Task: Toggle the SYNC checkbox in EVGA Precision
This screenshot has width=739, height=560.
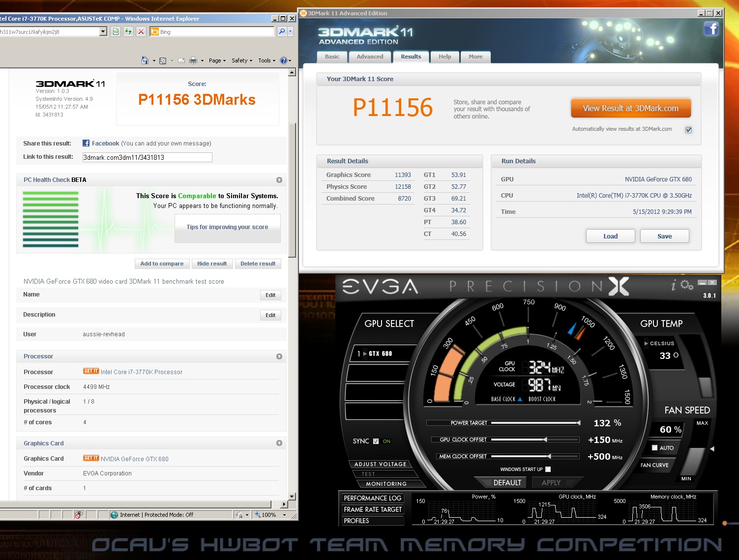Action: pyautogui.click(x=376, y=441)
